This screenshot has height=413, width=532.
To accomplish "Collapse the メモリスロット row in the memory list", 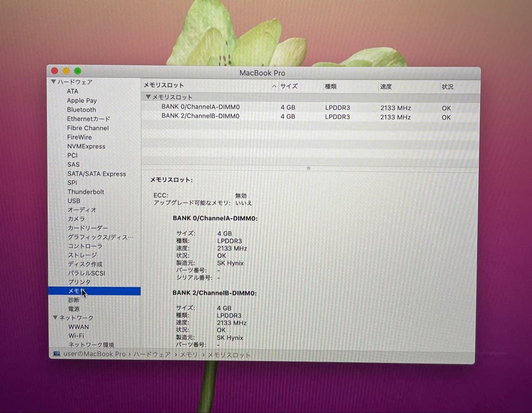I will pyautogui.click(x=148, y=97).
